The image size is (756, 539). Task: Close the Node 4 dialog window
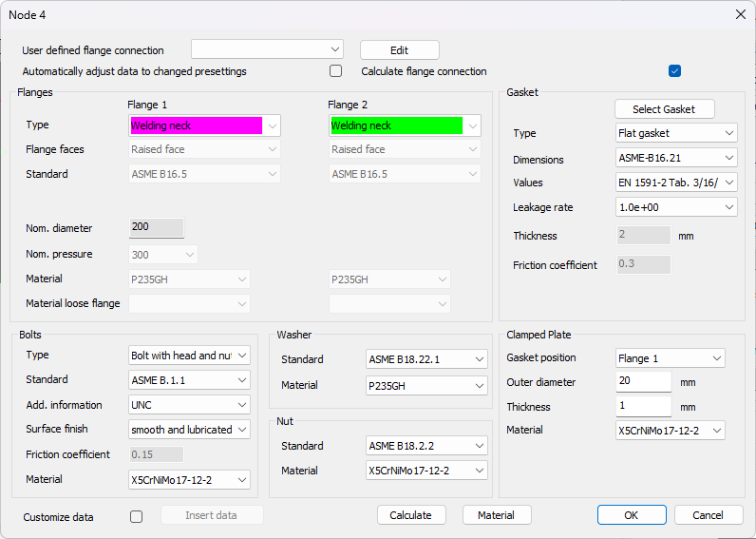point(740,14)
